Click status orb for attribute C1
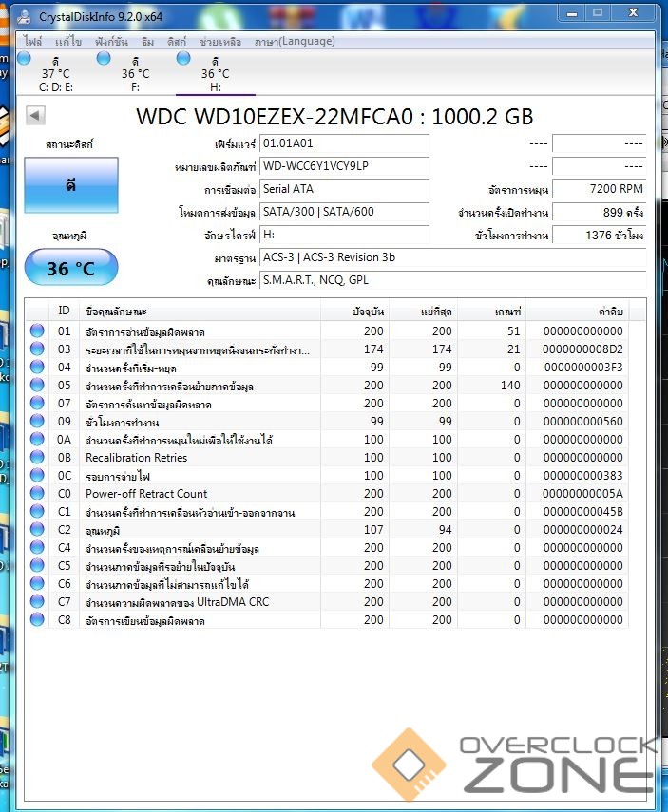Screen dimensions: 668x812 37,511
